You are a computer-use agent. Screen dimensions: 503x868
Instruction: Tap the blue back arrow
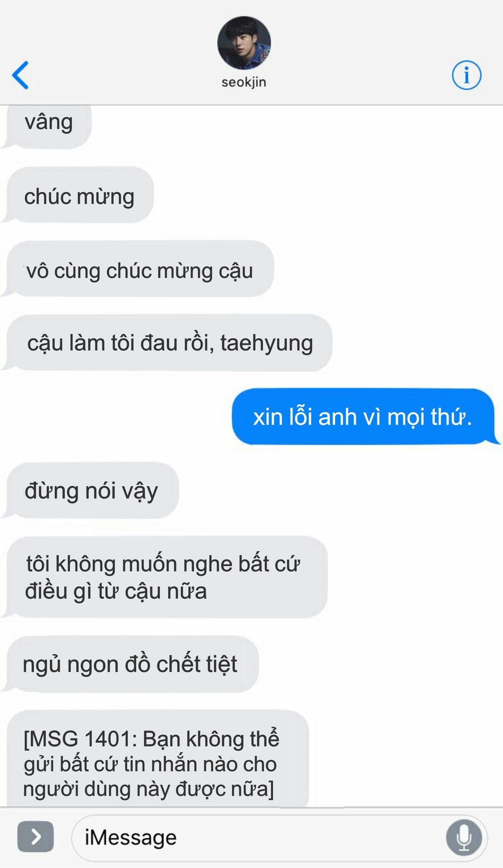point(20,75)
